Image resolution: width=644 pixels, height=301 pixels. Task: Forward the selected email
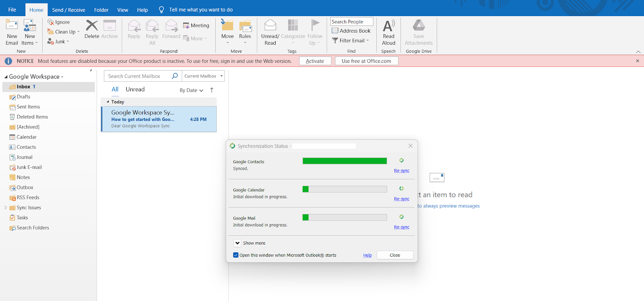click(x=171, y=29)
